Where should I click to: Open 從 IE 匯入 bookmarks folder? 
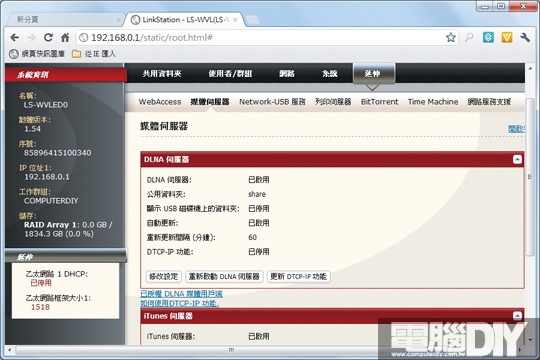(94, 54)
